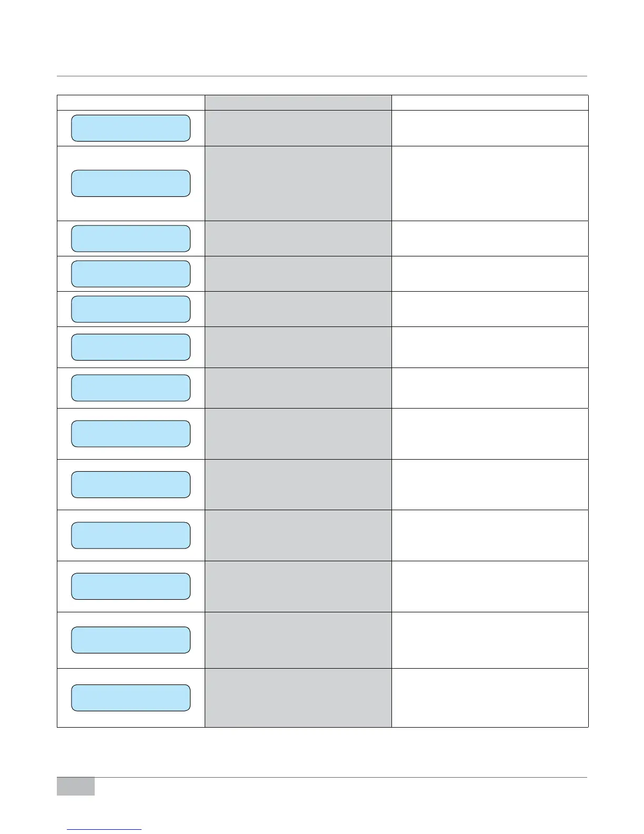
Task: Click the gray header cell of table
Action: click(x=298, y=103)
